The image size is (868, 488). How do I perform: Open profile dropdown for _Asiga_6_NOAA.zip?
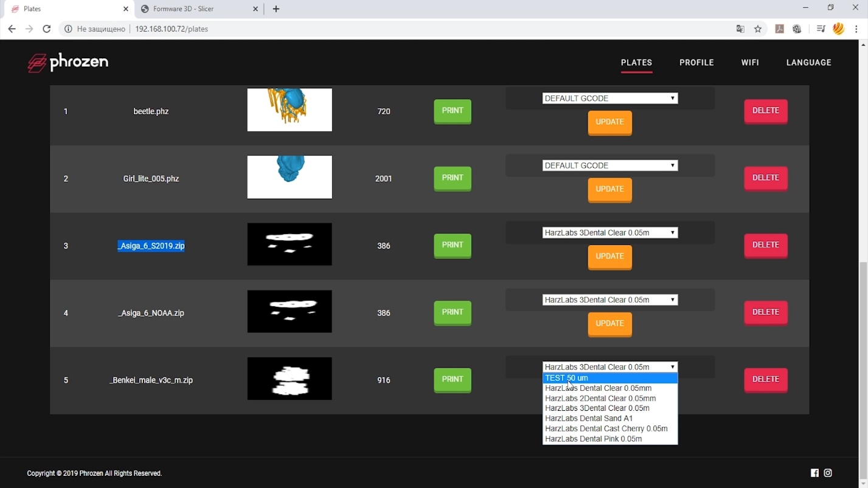click(609, 300)
